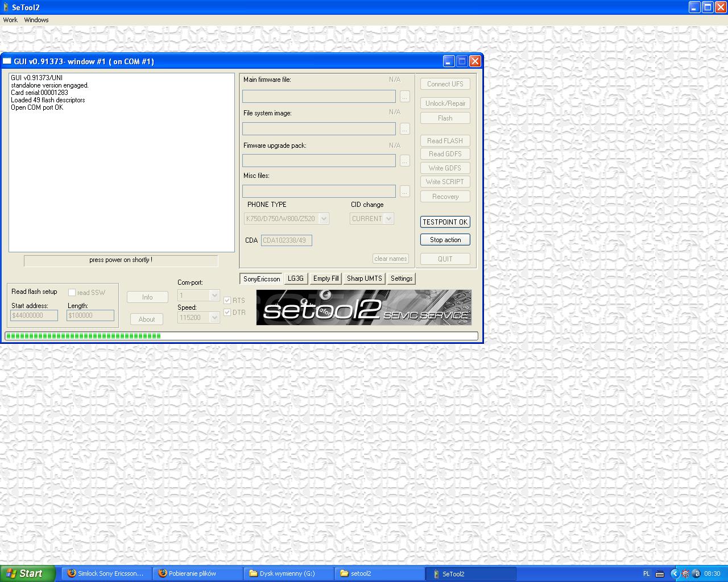Image resolution: width=728 pixels, height=582 pixels.
Task: Click the File system image field
Action: (319, 129)
